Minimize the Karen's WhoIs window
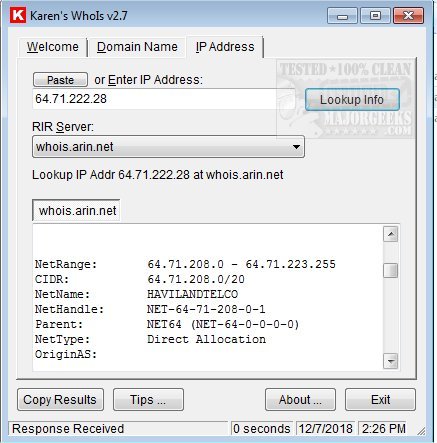Image resolution: width=437 pixels, height=443 pixels. (342, 16)
